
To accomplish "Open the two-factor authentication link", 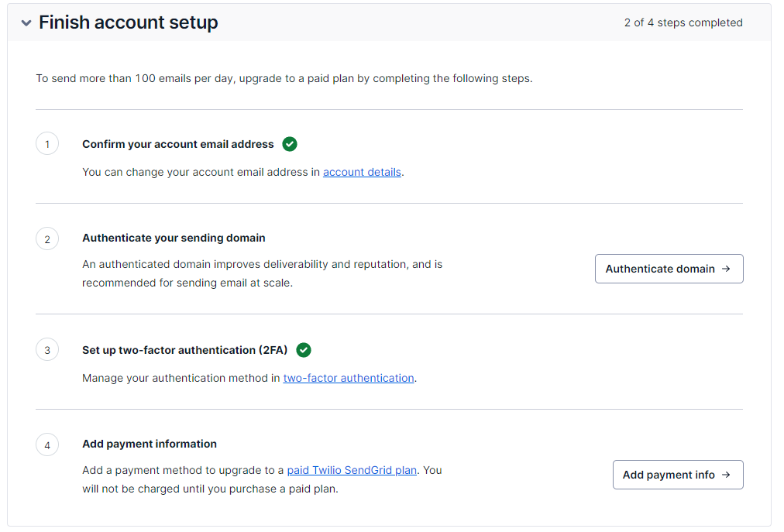I will click(349, 378).
